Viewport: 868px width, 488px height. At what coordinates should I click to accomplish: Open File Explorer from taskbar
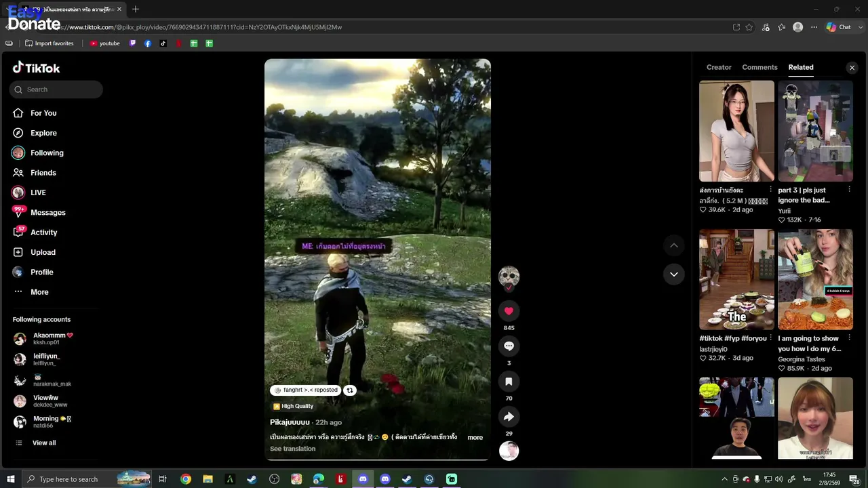click(208, 479)
